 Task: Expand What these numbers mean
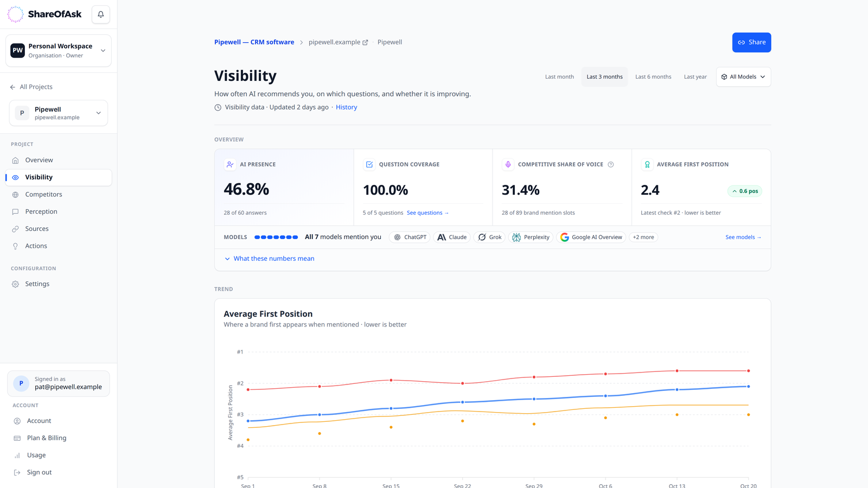click(x=270, y=259)
